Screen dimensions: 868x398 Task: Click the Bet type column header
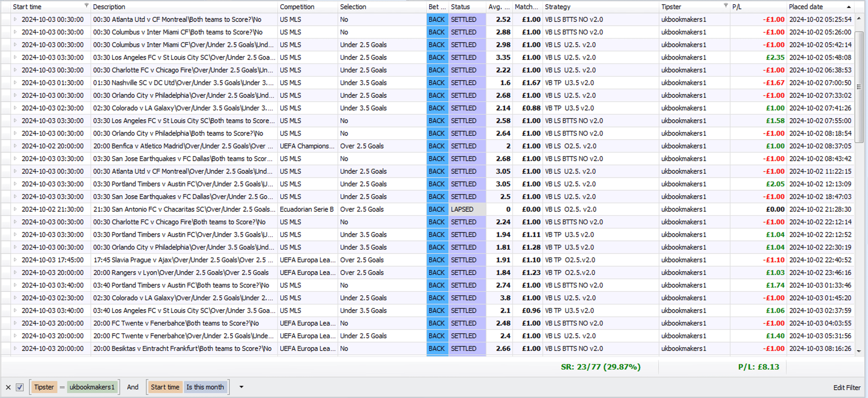click(437, 7)
